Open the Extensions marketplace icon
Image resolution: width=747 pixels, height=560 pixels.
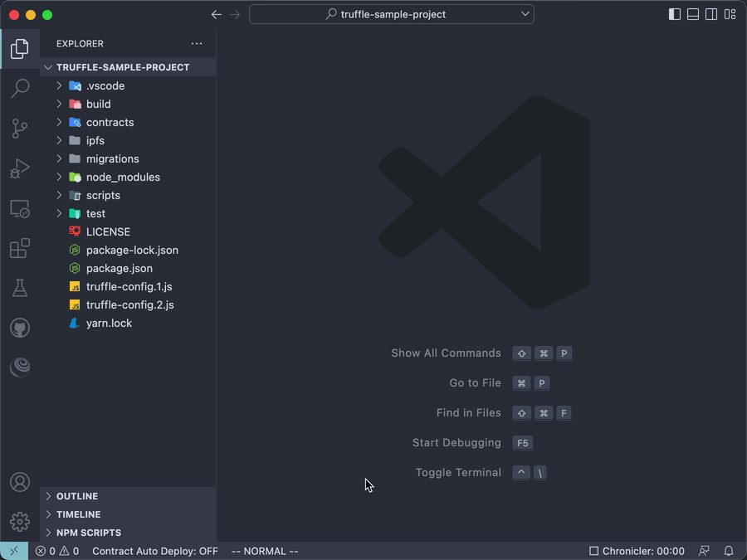tap(20, 248)
